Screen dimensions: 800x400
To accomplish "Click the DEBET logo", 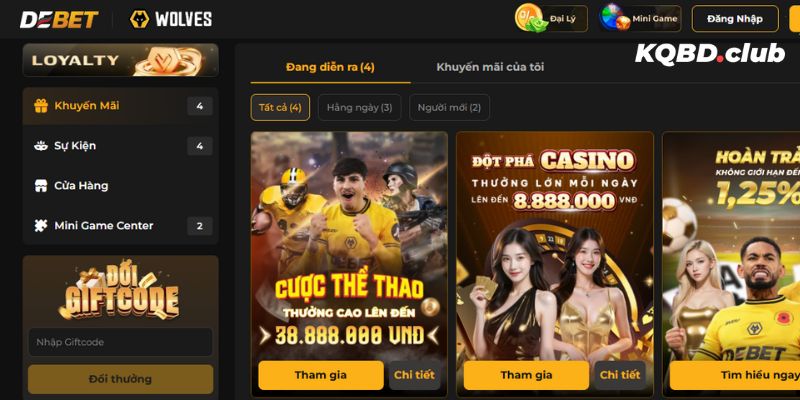I will pyautogui.click(x=59, y=19).
